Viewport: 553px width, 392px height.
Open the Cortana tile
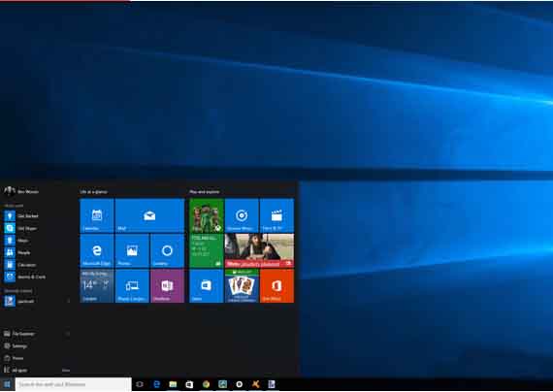(x=168, y=250)
